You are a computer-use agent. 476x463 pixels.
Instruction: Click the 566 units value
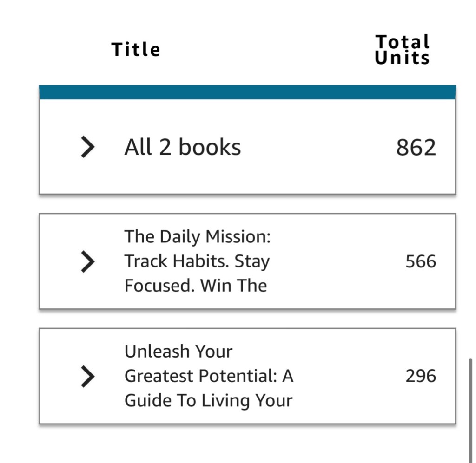421,262
